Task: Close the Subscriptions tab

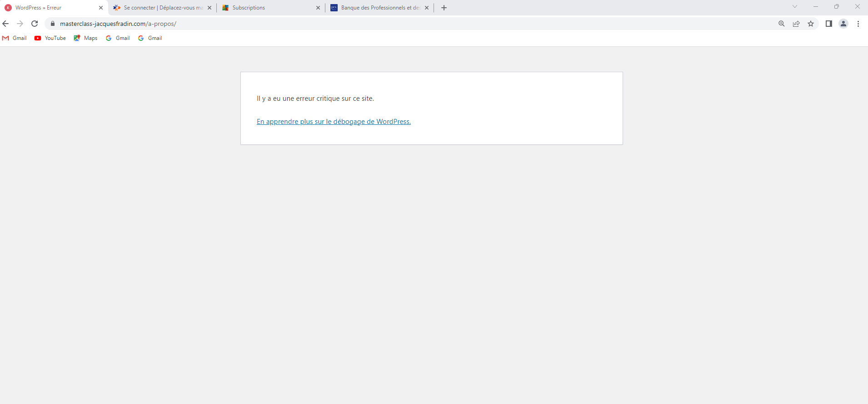Action: pyautogui.click(x=318, y=8)
